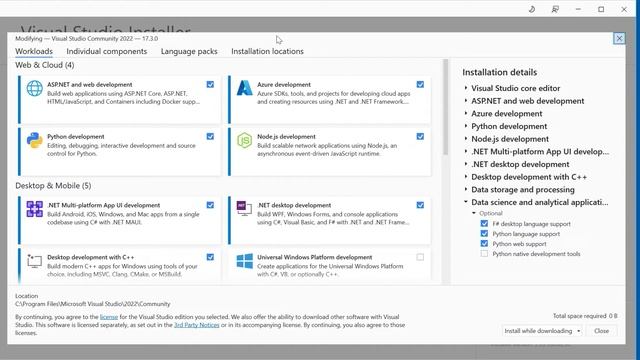This screenshot has height=360, width=640.
Task: Expand Node.js development installation details
Action: (466, 138)
